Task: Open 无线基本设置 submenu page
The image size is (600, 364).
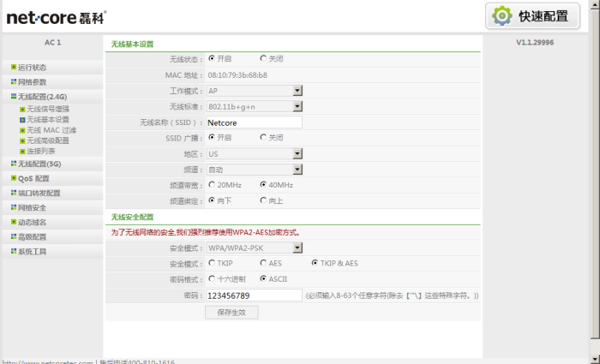Action: 48,120
